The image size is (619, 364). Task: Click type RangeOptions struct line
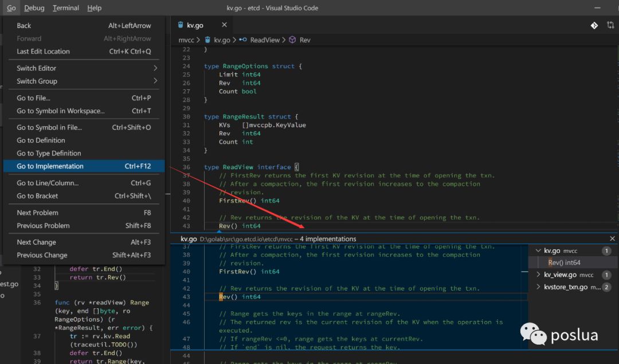click(x=253, y=66)
